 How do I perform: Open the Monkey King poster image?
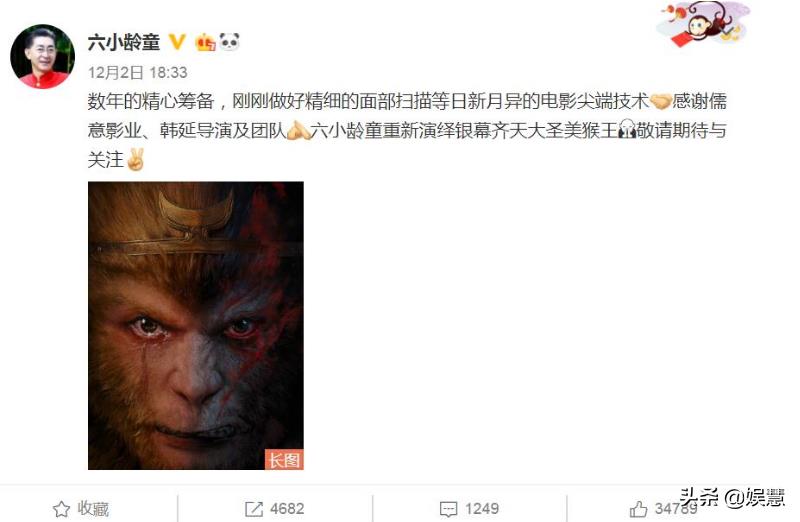pyautogui.click(x=196, y=326)
